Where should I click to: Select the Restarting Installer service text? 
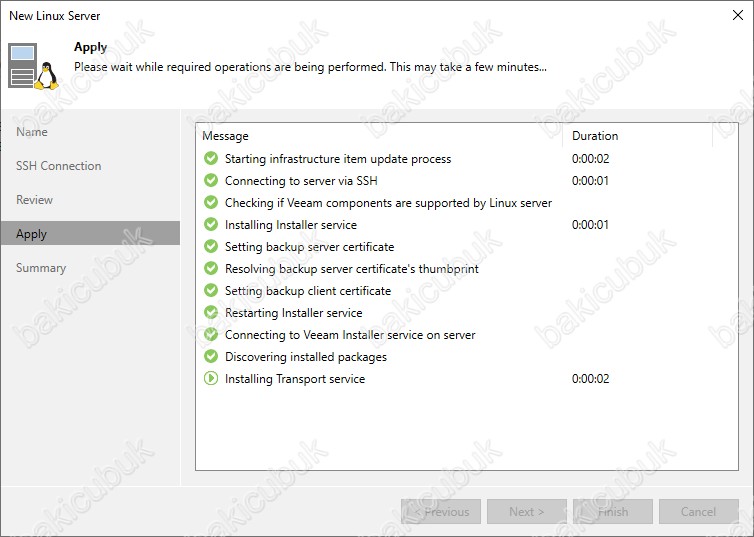point(293,312)
